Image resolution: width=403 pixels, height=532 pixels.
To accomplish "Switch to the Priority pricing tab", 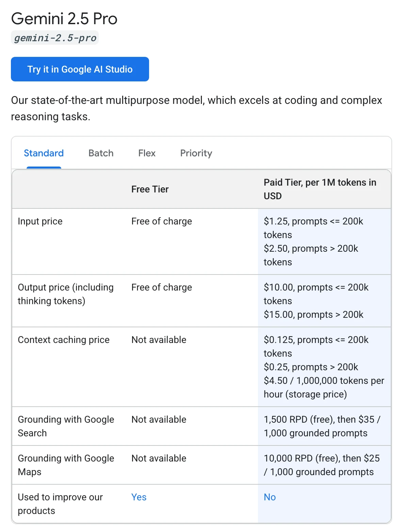I will [x=196, y=153].
